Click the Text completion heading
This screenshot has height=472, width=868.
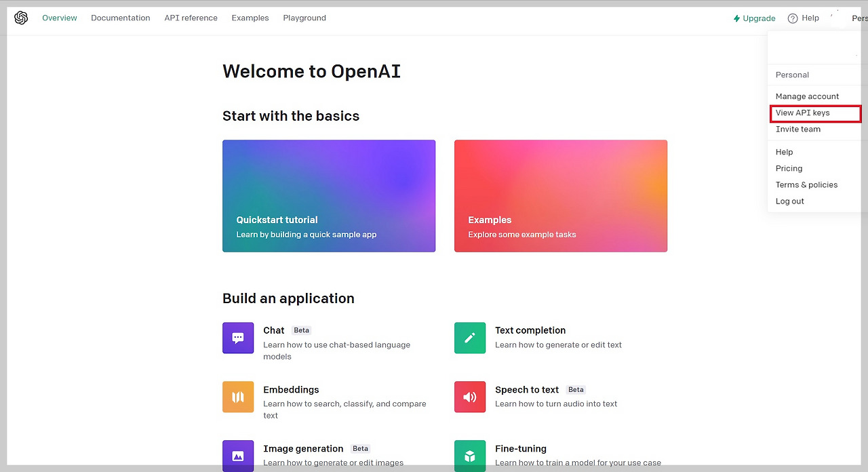click(530, 330)
